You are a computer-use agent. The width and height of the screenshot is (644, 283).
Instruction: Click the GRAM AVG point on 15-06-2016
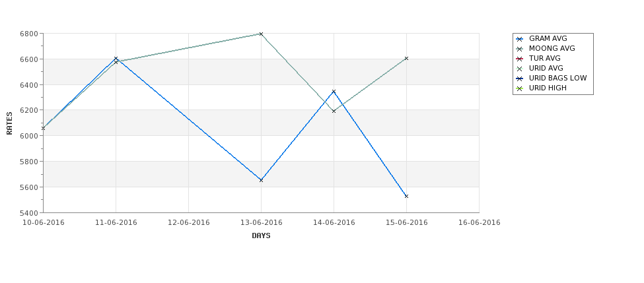tap(407, 196)
